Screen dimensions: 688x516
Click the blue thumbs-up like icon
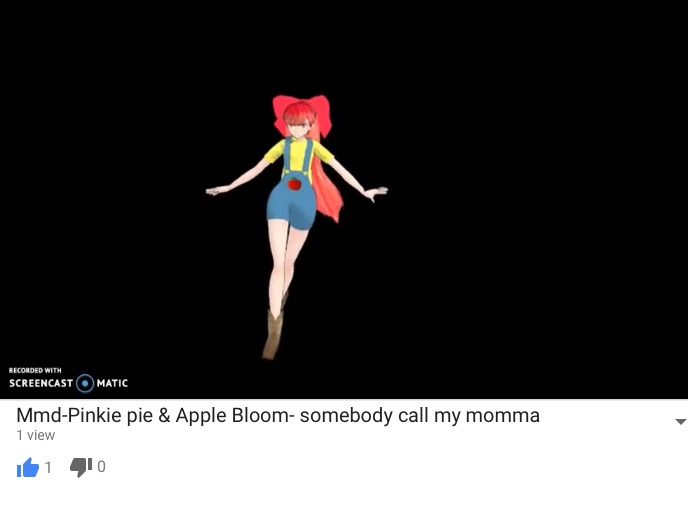28,467
